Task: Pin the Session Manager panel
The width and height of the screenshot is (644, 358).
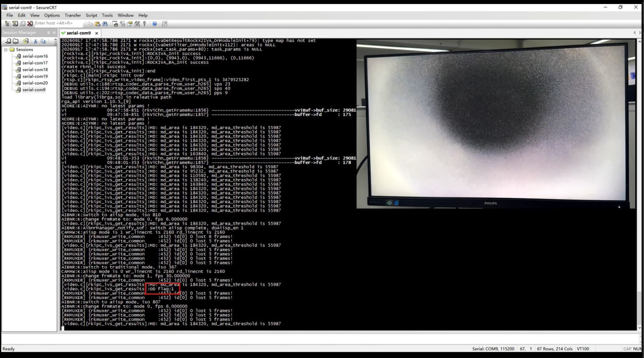Action: (49, 32)
